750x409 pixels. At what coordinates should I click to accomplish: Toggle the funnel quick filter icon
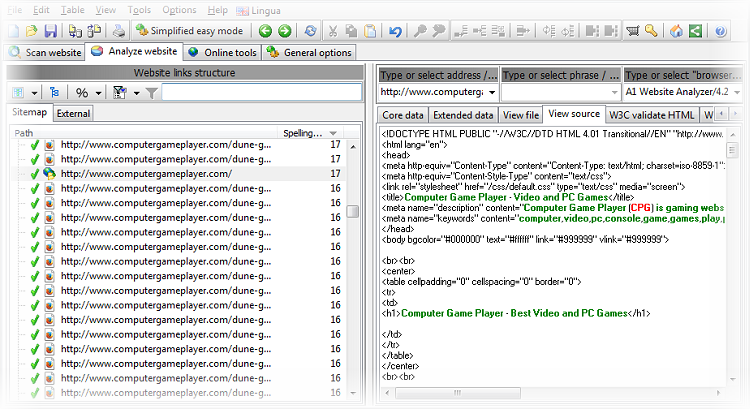click(x=151, y=93)
